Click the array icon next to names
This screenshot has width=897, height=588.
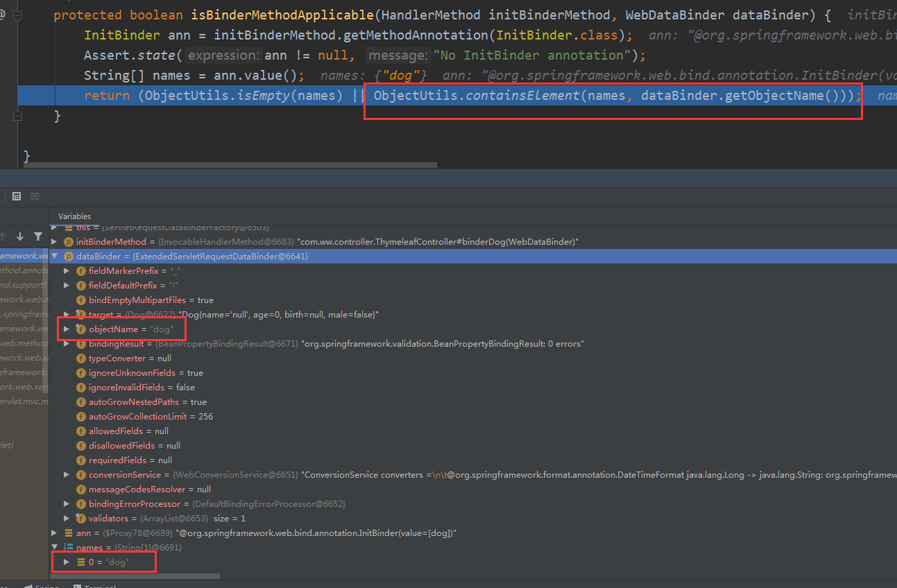point(69,548)
